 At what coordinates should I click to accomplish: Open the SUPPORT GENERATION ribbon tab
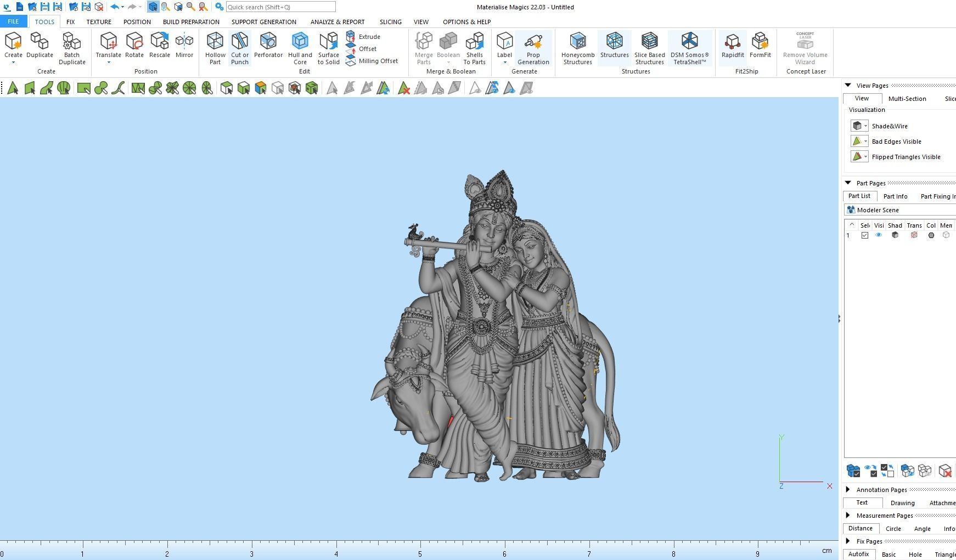[264, 22]
